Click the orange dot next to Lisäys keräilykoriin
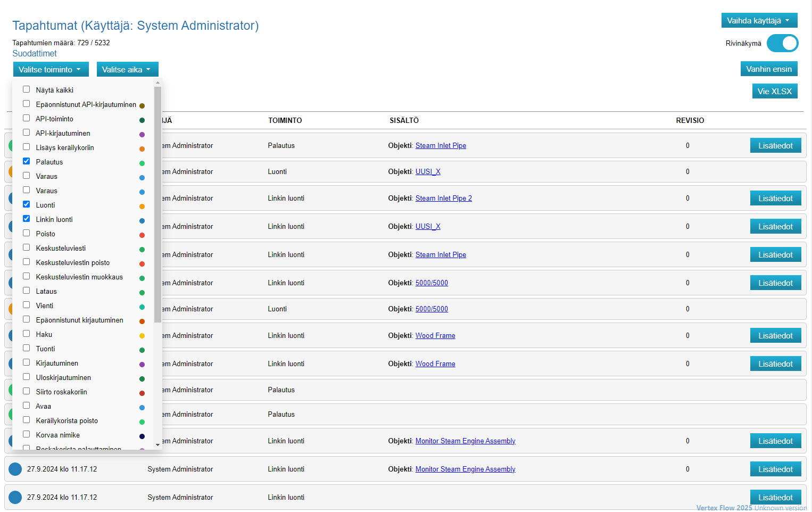This screenshot has width=812, height=512. 142,149
